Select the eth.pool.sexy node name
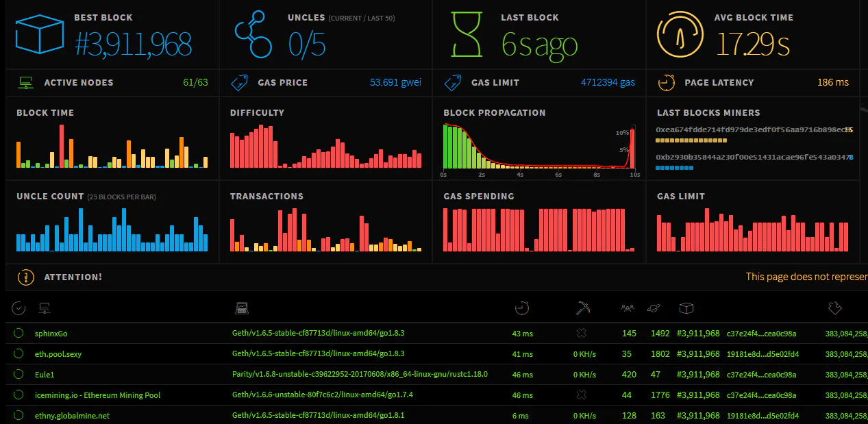The width and height of the screenshot is (868, 424). click(58, 354)
